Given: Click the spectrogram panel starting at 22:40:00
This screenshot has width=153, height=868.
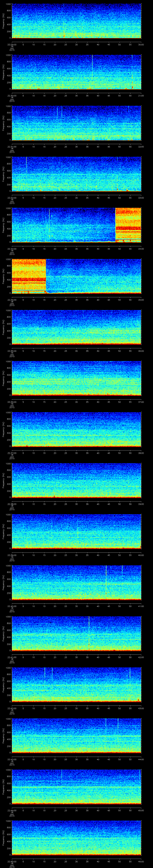Looking at the screenshot, I should pos(76,582).
